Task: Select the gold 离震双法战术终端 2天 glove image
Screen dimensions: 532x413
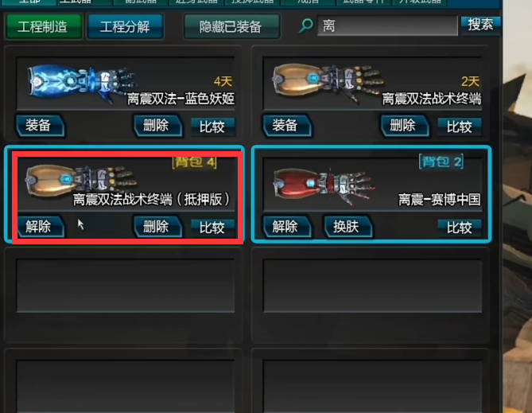Action: tap(328, 81)
